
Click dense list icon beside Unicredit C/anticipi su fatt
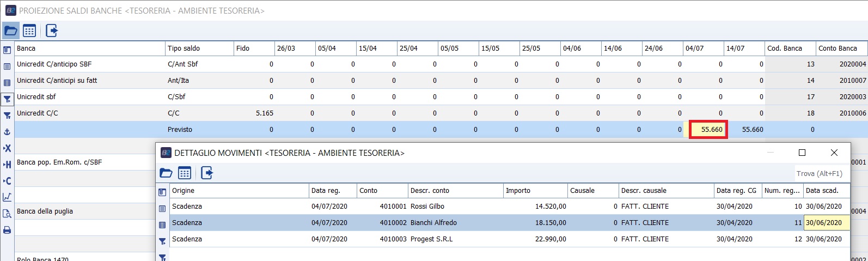coord(7,83)
